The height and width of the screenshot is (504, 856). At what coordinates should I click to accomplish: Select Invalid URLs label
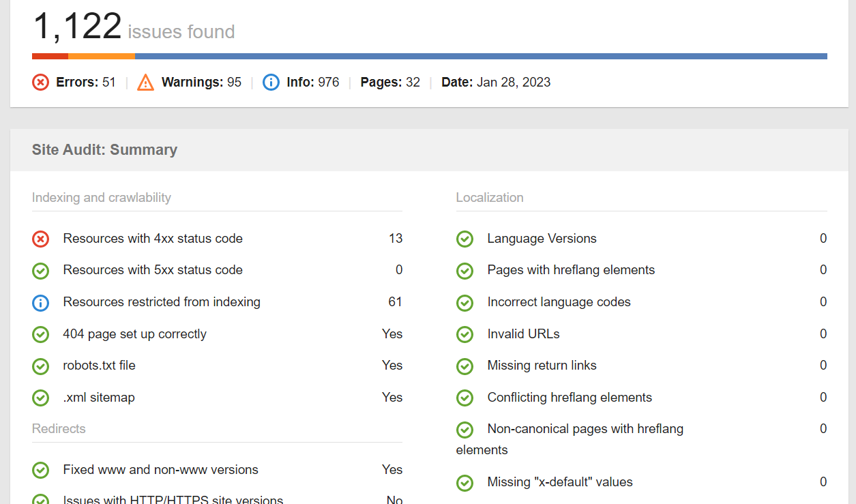[524, 333]
